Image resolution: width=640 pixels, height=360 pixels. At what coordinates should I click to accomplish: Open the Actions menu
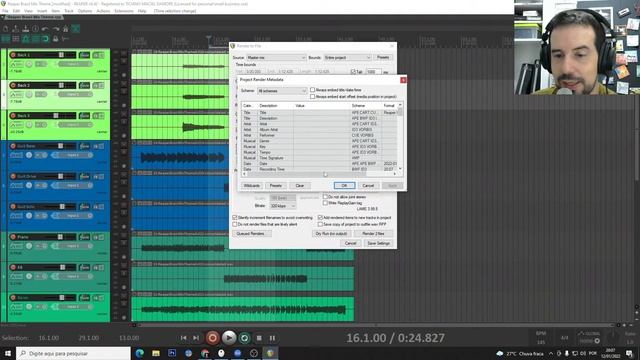click(103, 11)
